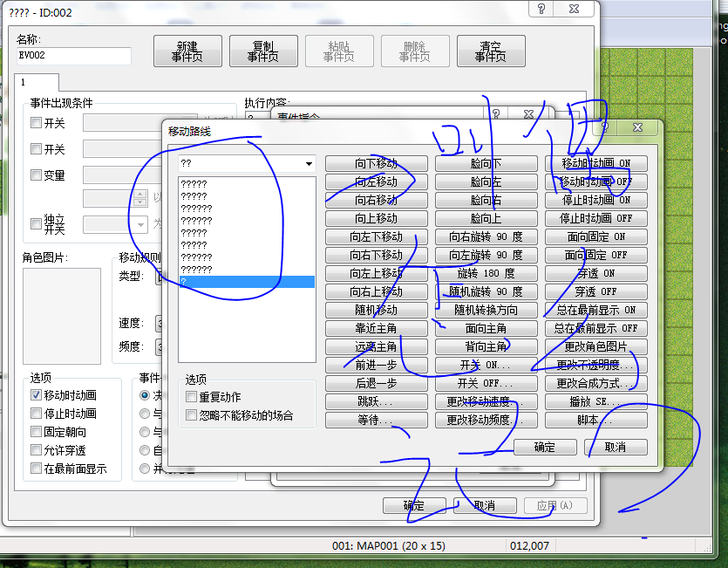Click the variable value stepper arrows
Image resolution: width=728 pixels, height=568 pixels.
140,198
